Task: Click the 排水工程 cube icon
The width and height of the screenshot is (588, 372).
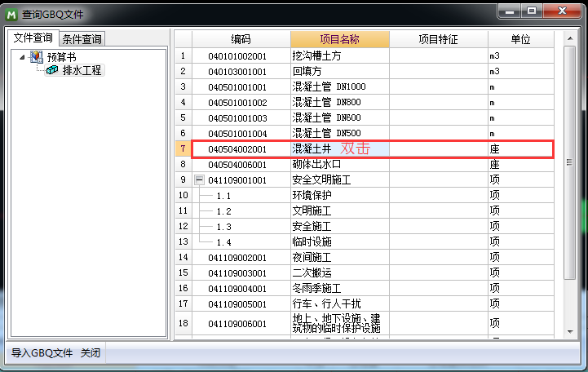Action: 52,70
